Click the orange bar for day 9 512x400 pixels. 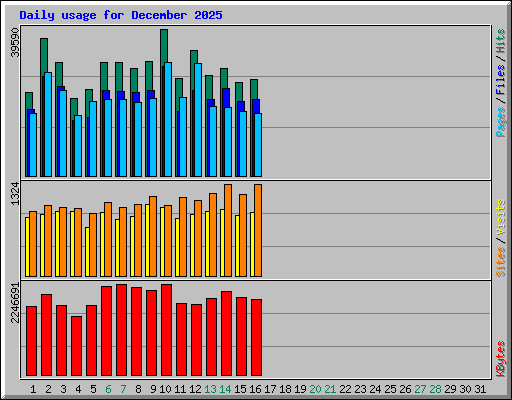[x=153, y=236]
